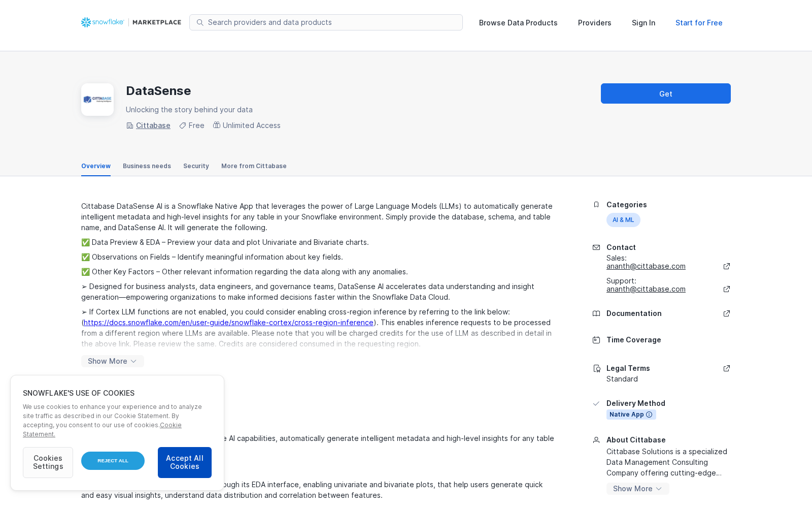The image size is (812, 508).
Task: Open the Documentation external link icon
Action: [x=727, y=313]
